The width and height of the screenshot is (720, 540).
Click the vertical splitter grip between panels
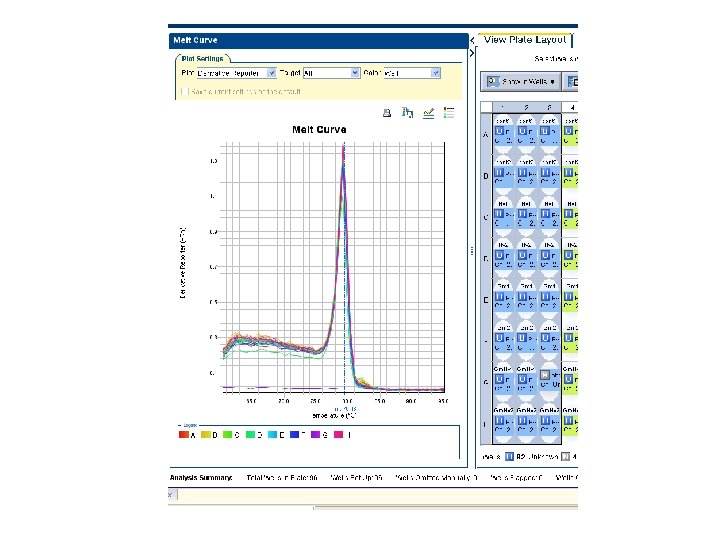click(472, 251)
